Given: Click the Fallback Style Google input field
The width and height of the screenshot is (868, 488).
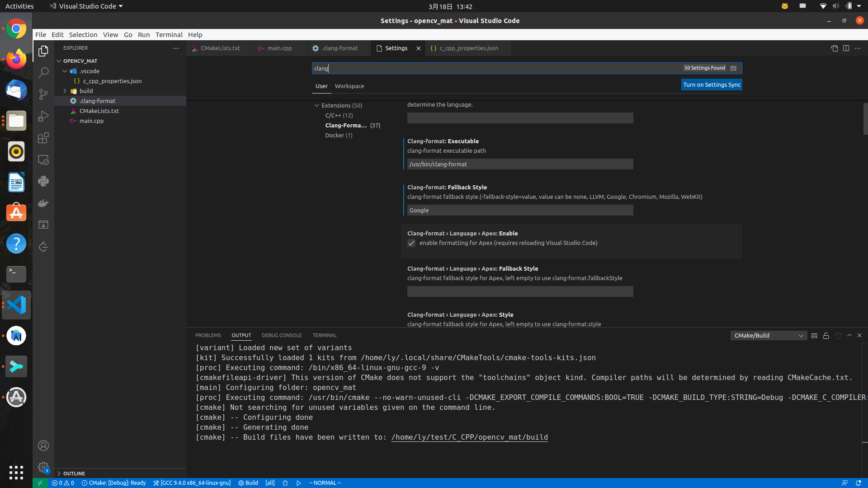Looking at the screenshot, I should click(x=520, y=210).
